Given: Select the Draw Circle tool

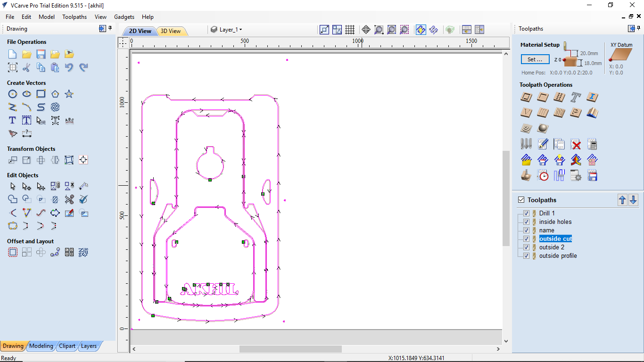Looking at the screenshot, I should [x=13, y=94].
